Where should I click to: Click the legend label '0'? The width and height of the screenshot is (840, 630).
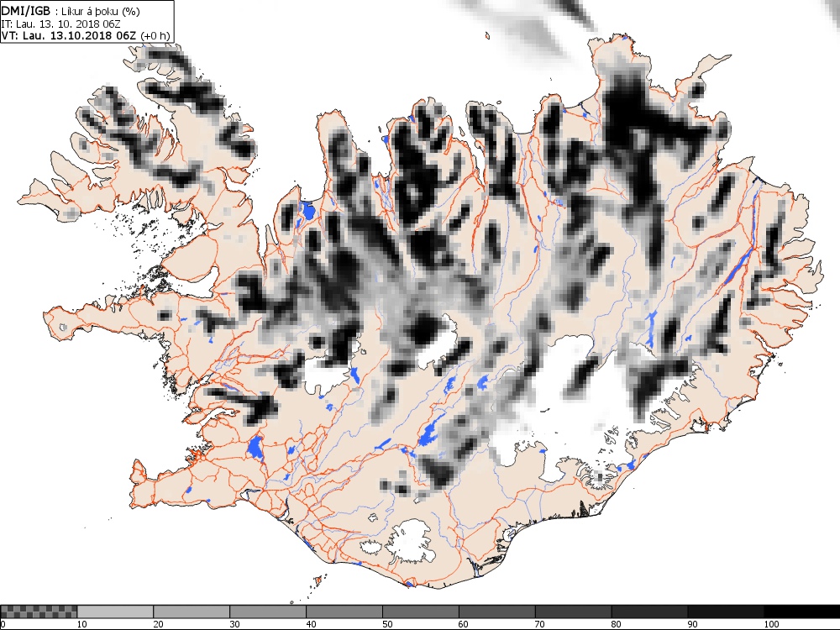(x=3, y=624)
